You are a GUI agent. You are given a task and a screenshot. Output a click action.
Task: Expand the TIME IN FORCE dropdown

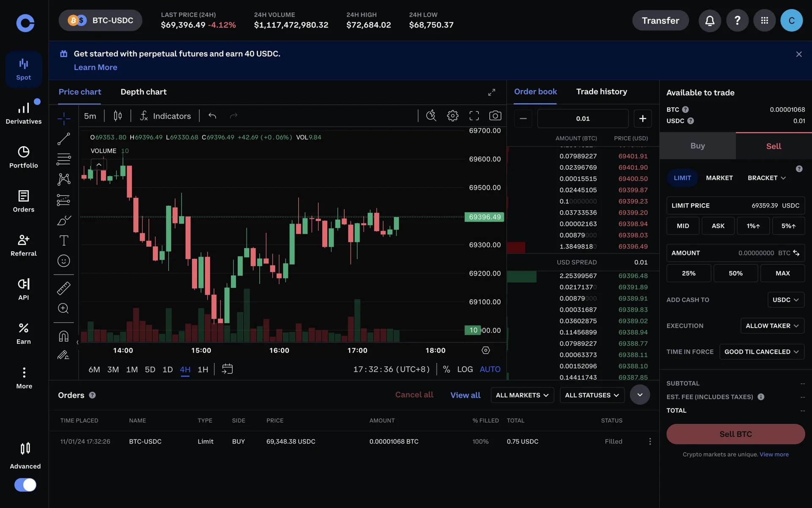761,352
